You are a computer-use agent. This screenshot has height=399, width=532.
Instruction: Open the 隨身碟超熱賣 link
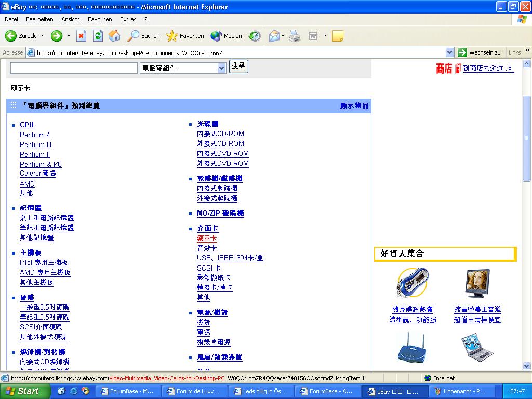pos(413,310)
